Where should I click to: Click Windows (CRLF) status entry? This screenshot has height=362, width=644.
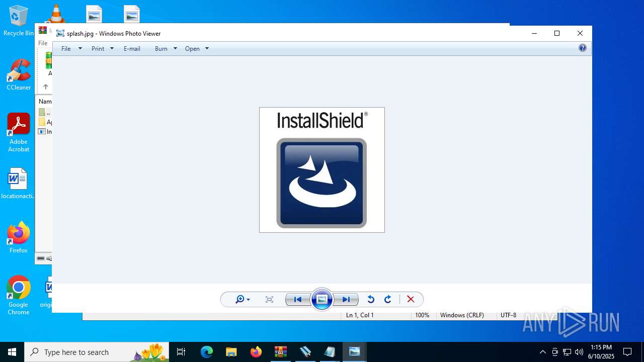pos(462,315)
